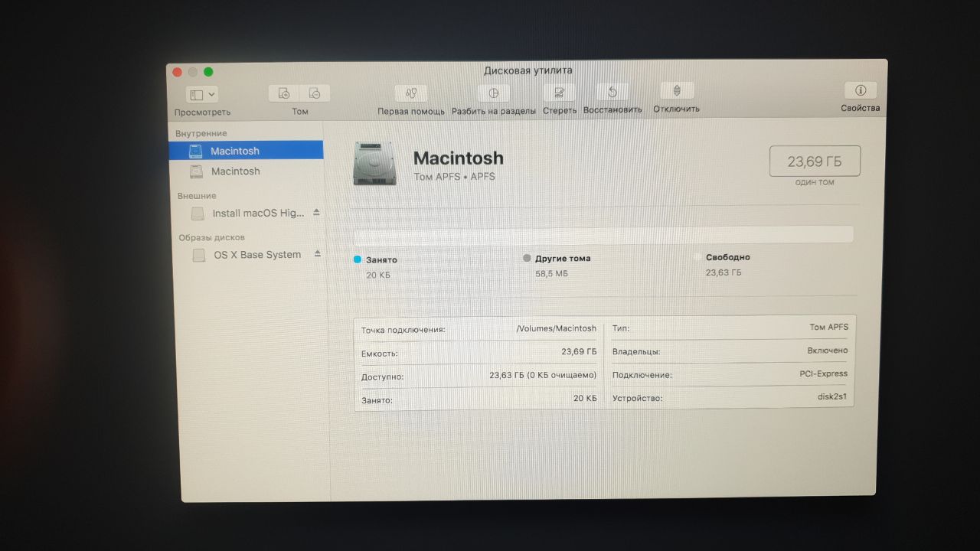Open the Info (Свойства) panel
The image size is (980, 551).
861,90
